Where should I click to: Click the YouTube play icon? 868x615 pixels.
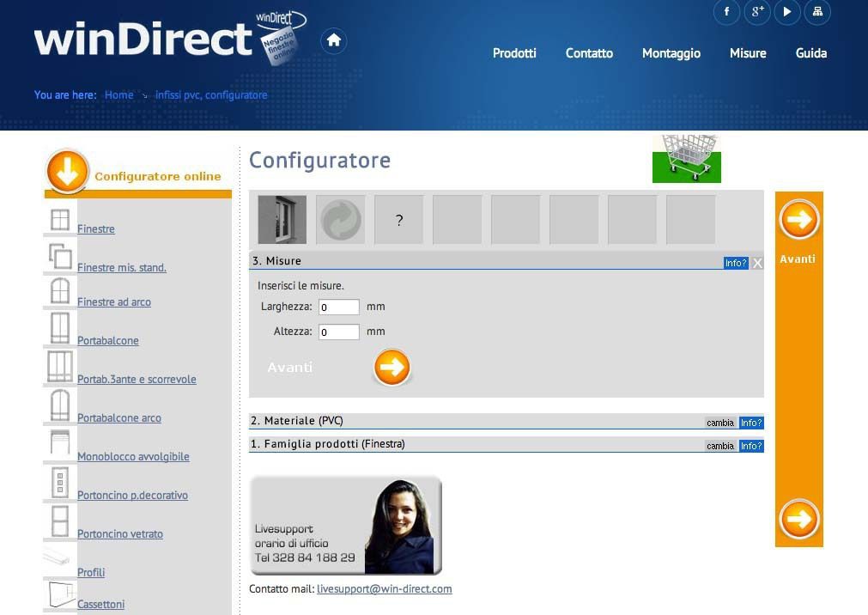(x=786, y=12)
